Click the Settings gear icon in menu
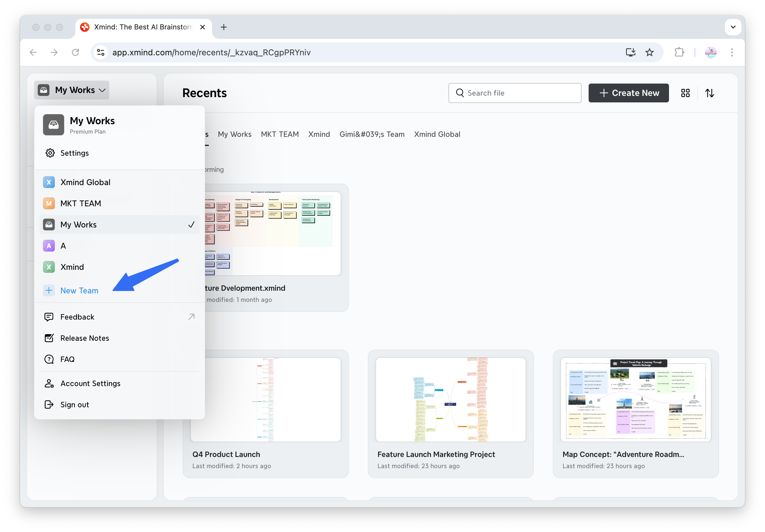 50,153
